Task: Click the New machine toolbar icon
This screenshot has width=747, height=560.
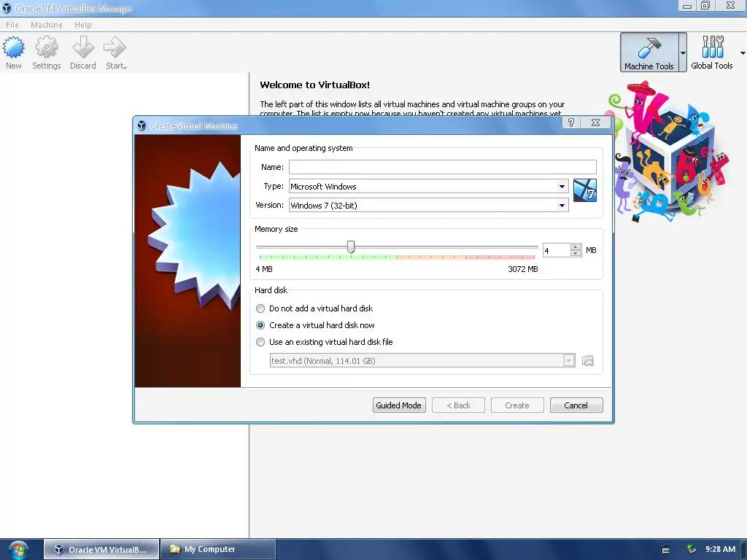Action: point(13,52)
